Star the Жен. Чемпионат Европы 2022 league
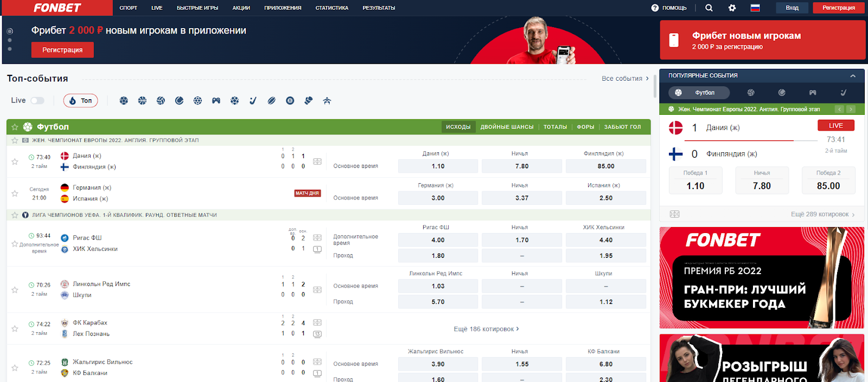Viewport: 868px width, 382px height. pyautogui.click(x=15, y=140)
